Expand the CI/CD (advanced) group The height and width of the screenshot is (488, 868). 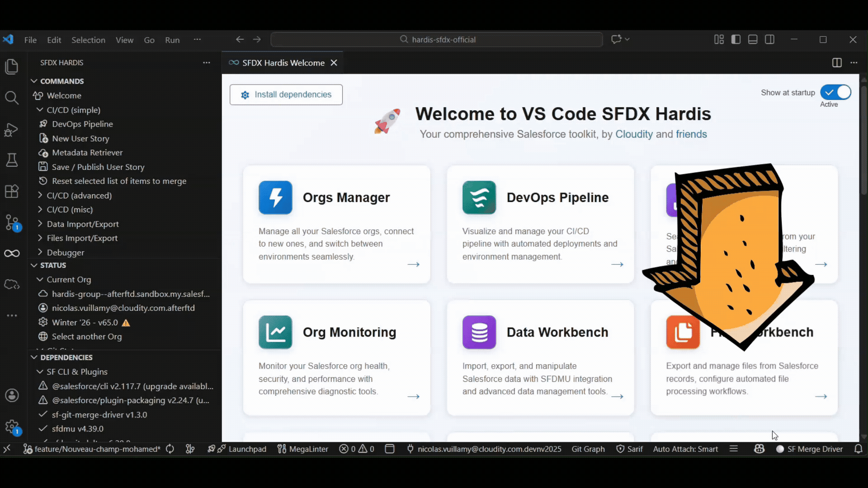point(79,195)
